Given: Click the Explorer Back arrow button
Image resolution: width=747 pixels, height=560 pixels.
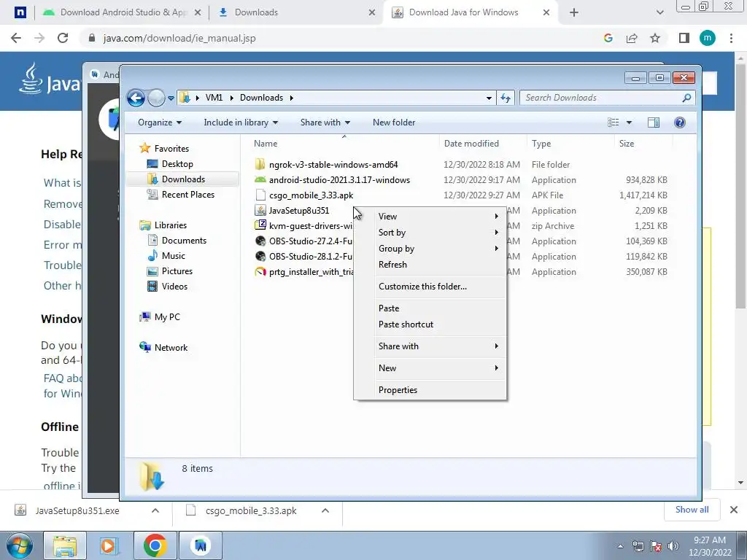Looking at the screenshot, I should 136,98.
